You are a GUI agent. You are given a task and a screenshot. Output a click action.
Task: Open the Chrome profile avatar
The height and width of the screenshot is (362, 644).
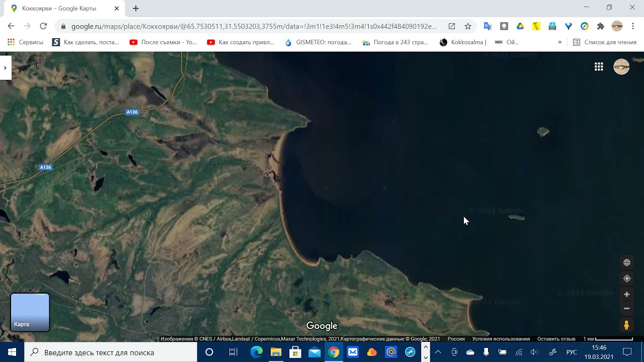click(x=617, y=26)
